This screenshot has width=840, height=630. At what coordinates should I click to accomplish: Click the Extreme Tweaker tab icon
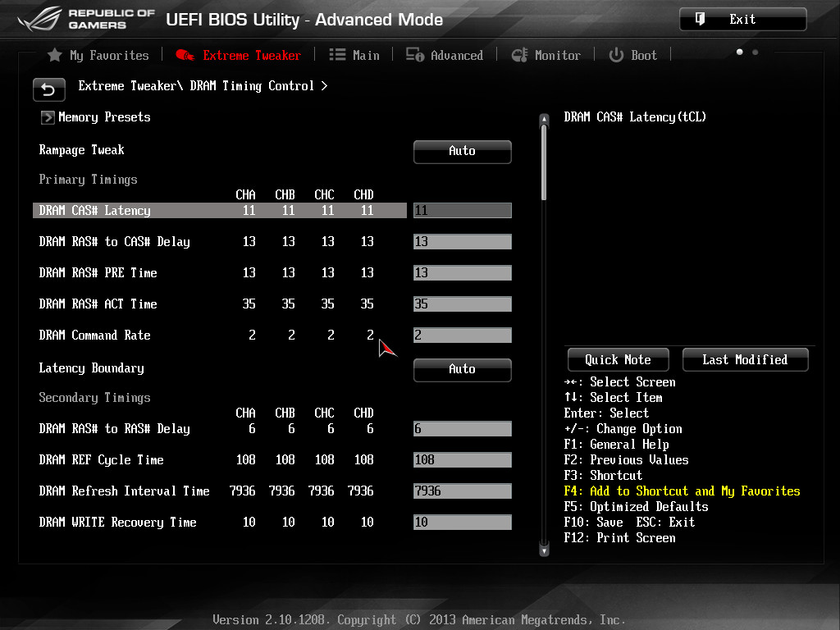185,55
